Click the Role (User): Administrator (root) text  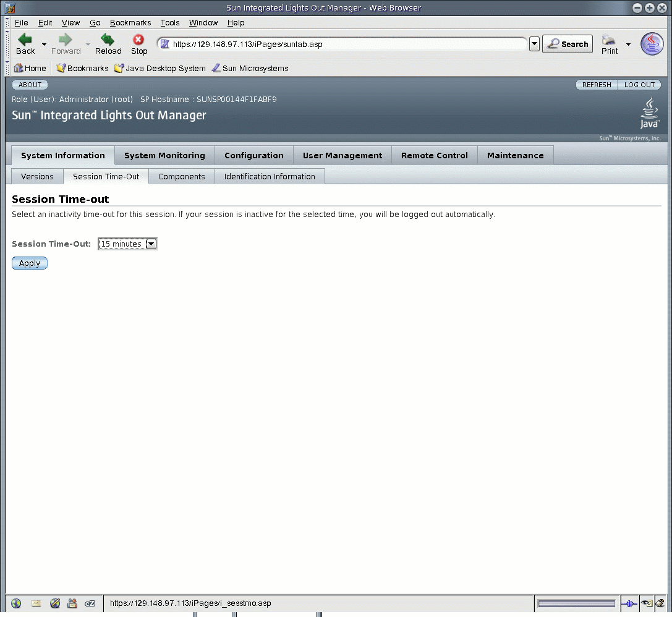pos(72,100)
